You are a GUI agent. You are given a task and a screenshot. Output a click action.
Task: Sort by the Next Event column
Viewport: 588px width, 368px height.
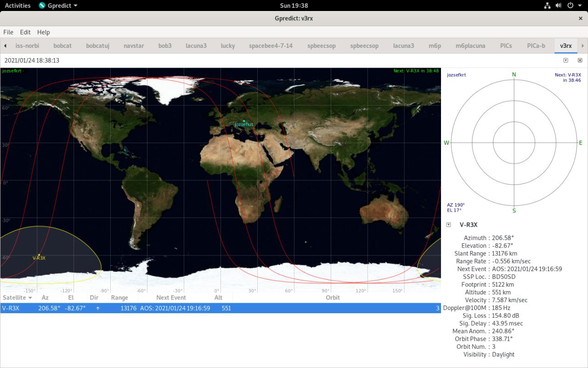[171, 298]
